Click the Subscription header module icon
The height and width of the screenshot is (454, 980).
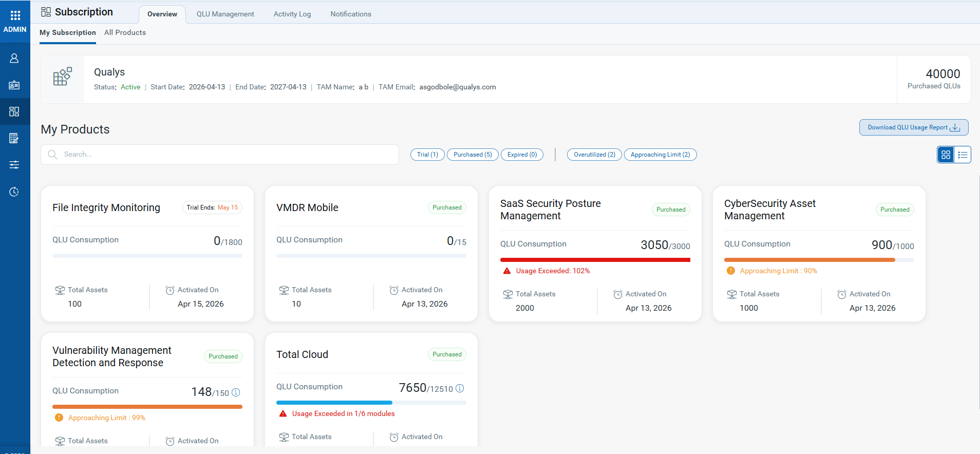(46, 12)
